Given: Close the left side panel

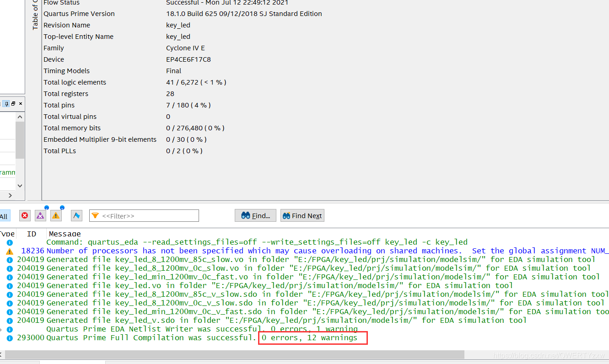Looking at the screenshot, I should click(21, 104).
